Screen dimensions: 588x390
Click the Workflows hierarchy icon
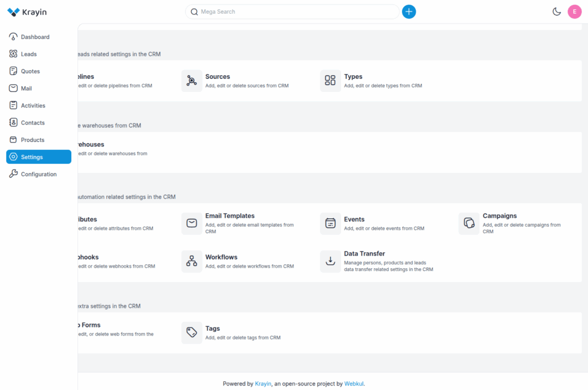coord(192,261)
